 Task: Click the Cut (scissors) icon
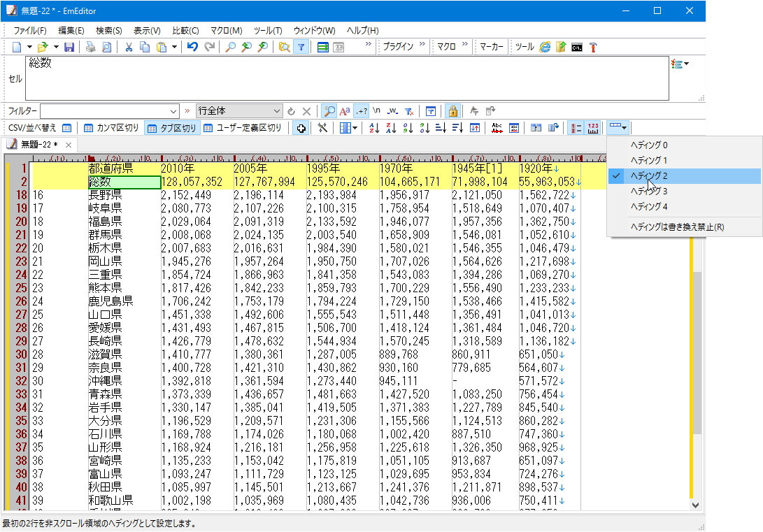click(128, 45)
